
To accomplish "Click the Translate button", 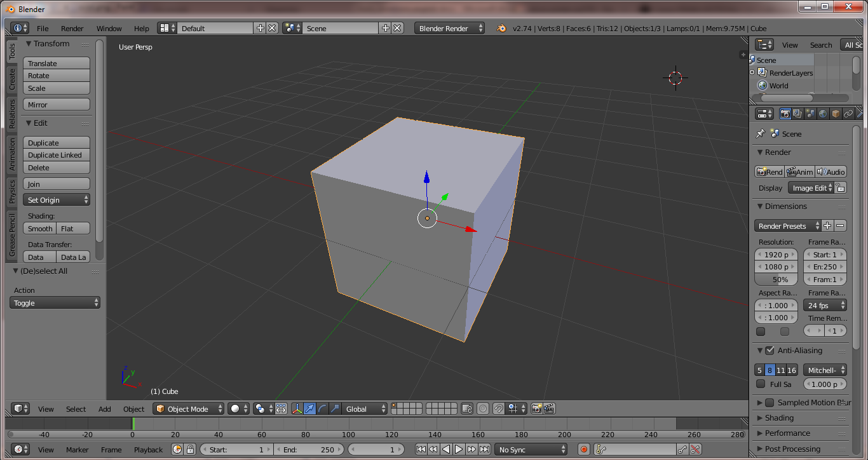I will click(x=57, y=63).
